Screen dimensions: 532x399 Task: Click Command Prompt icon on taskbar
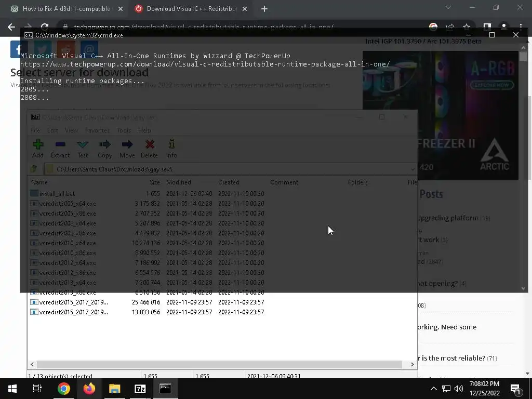point(166,389)
